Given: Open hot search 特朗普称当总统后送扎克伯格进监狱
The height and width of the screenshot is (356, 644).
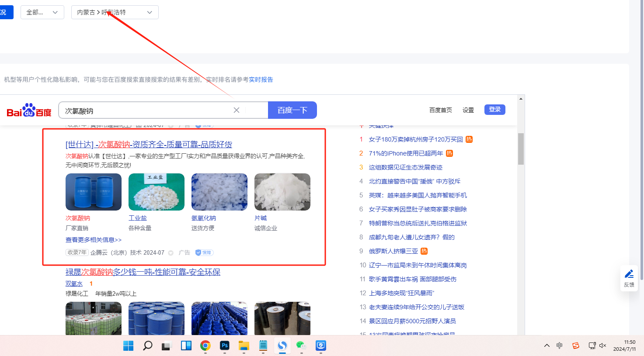Looking at the screenshot, I should pos(418,223).
